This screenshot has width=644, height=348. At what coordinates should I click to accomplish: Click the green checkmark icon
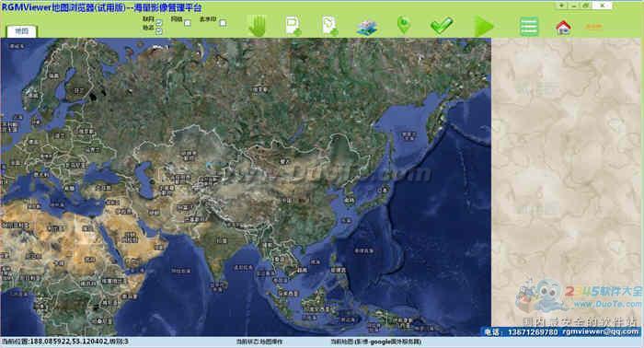click(x=442, y=26)
